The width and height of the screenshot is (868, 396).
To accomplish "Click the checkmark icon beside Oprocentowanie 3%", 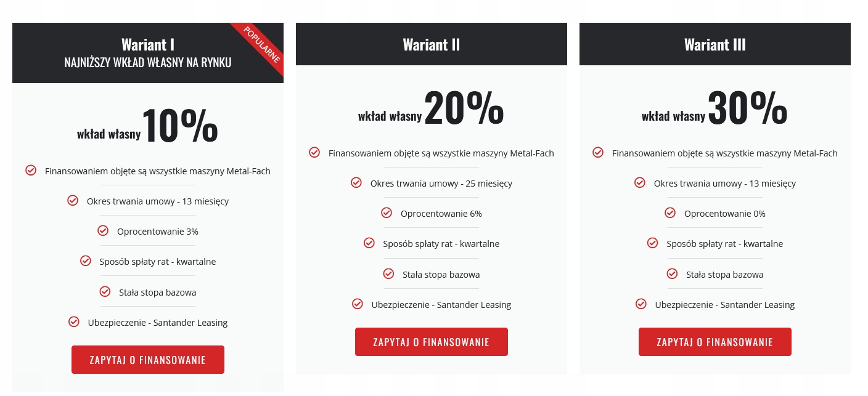I will 103,231.
